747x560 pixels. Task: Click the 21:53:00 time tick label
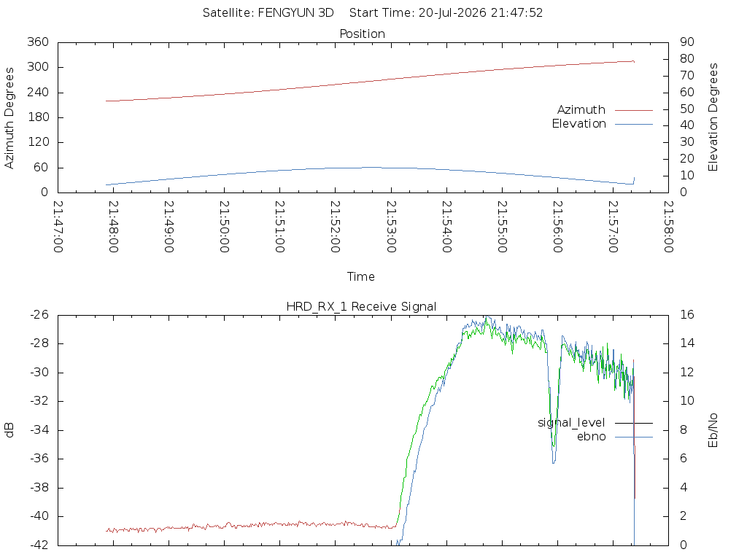coord(391,227)
